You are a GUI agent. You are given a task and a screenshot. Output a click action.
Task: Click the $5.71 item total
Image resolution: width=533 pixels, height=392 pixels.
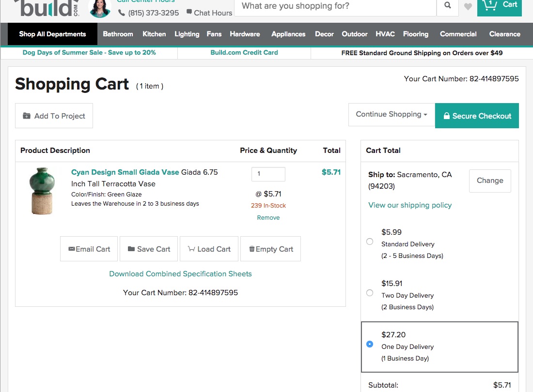[x=331, y=172]
